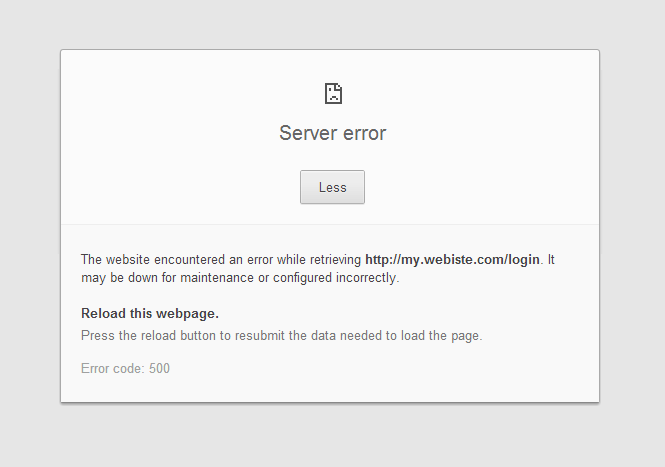Click the Error code: 500 line
Screen dimensions: 665x467
click(x=125, y=369)
